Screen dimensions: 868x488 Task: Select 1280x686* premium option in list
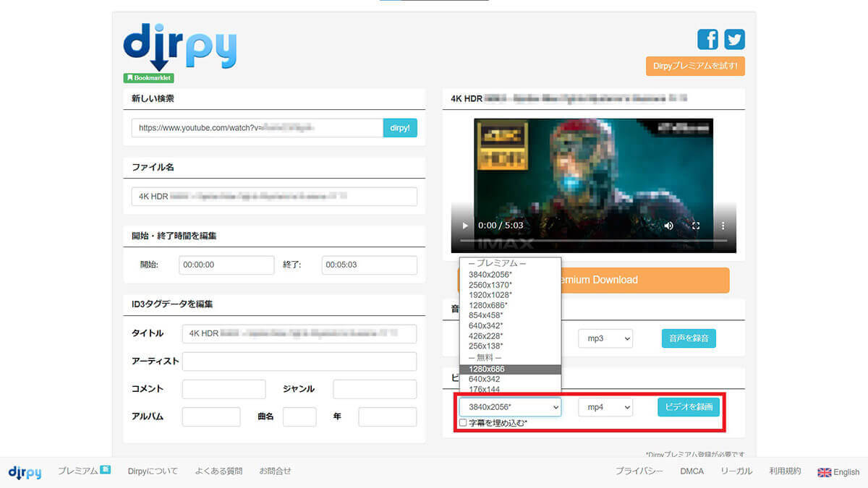(x=510, y=305)
